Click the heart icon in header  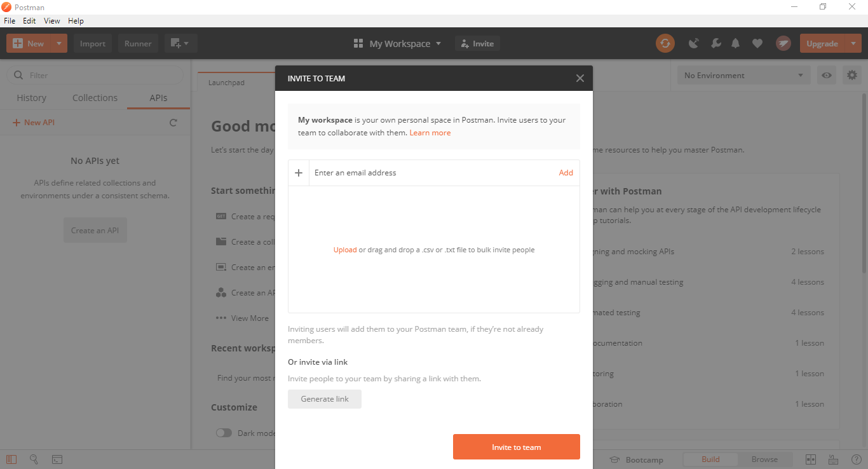point(757,43)
